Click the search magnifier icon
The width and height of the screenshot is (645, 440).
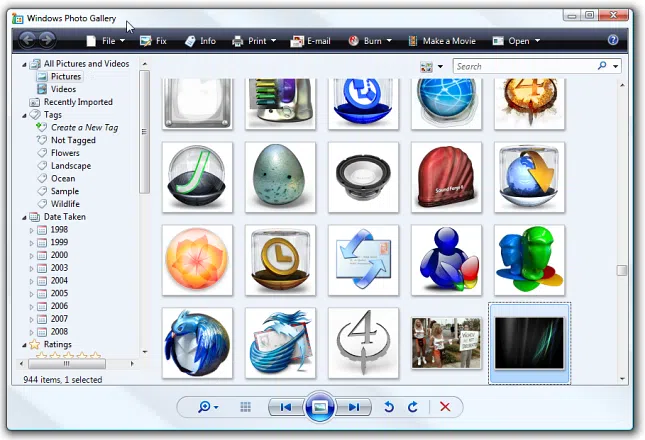[602, 66]
